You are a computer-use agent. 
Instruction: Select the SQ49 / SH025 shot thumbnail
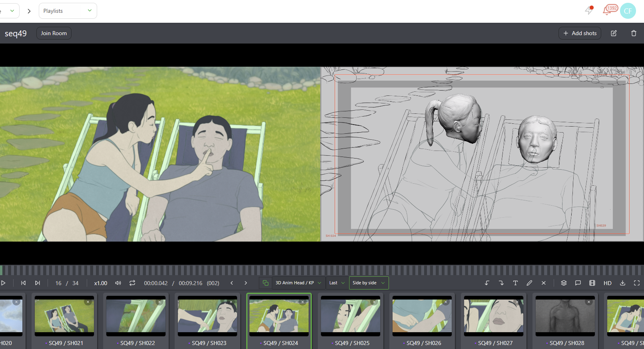[351, 316]
